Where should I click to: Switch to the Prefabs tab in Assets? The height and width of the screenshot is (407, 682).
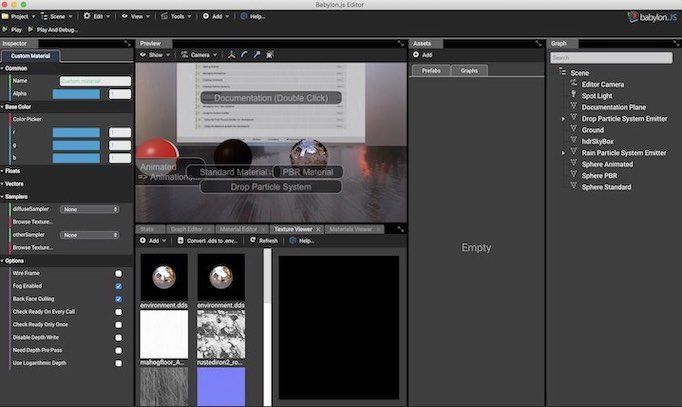pos(431,70)
